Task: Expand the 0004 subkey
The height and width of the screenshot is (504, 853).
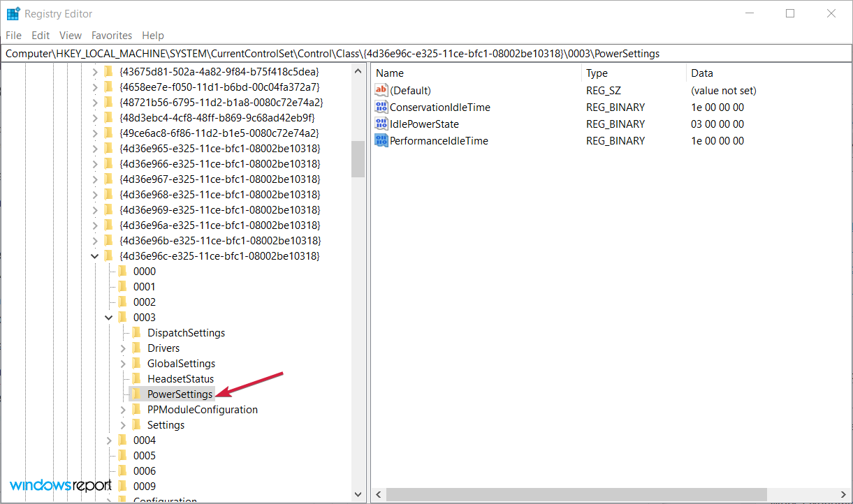Action: pos(109,440)
